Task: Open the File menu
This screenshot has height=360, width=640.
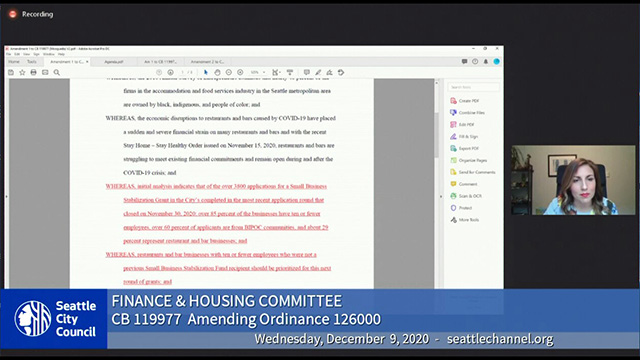Action: coord(9,54)
